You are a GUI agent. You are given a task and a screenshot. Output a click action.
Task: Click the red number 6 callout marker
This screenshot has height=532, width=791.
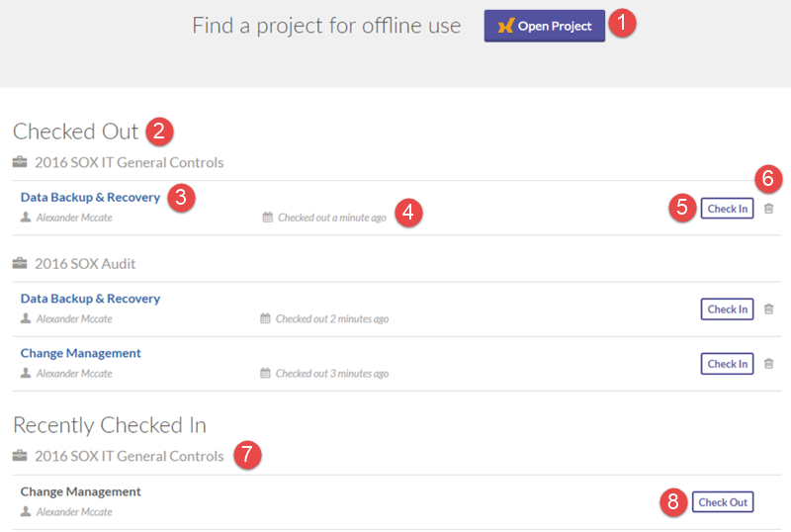pos(769,179)
